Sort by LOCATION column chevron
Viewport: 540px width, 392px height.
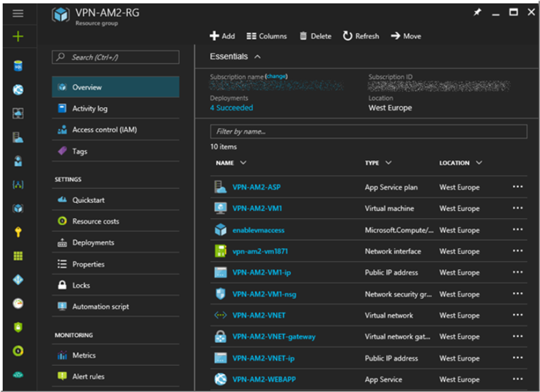[x=479, y=163]
